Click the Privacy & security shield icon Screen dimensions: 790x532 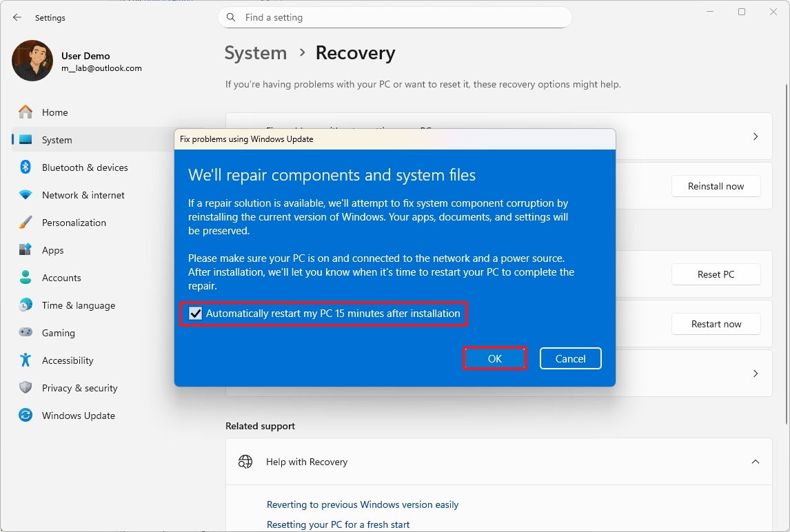pos(25,388)
